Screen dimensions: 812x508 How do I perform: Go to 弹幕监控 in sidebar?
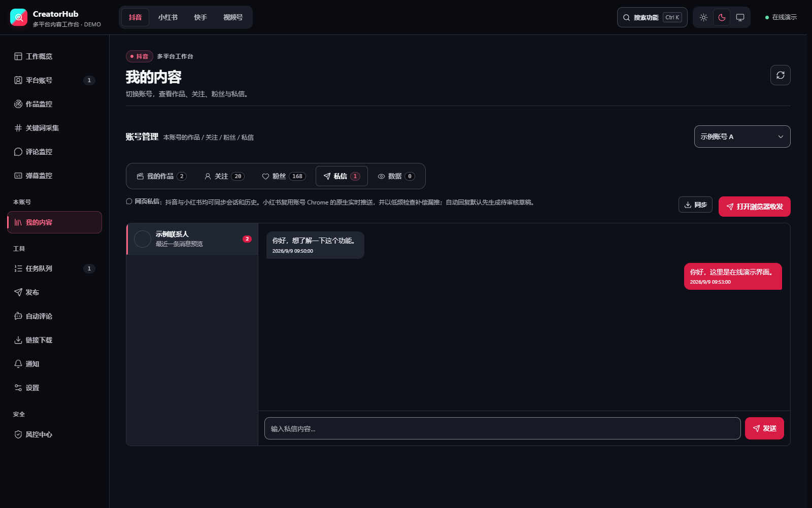coord(54,176)
